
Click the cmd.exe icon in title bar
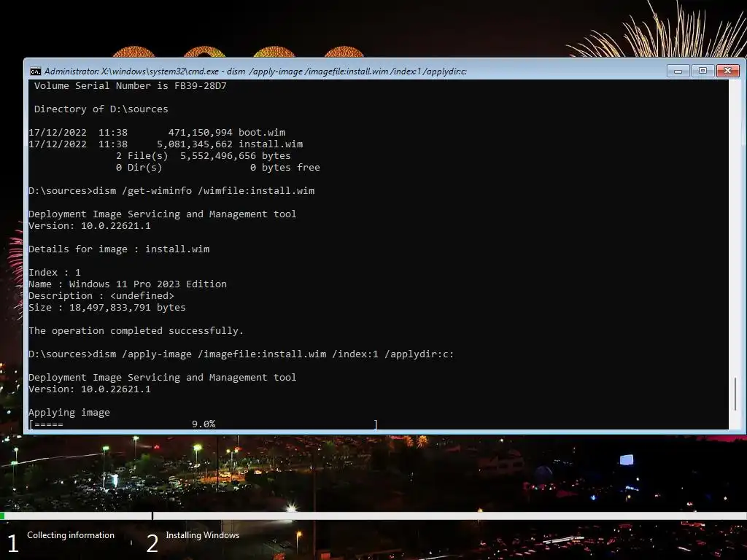(36, 71)
